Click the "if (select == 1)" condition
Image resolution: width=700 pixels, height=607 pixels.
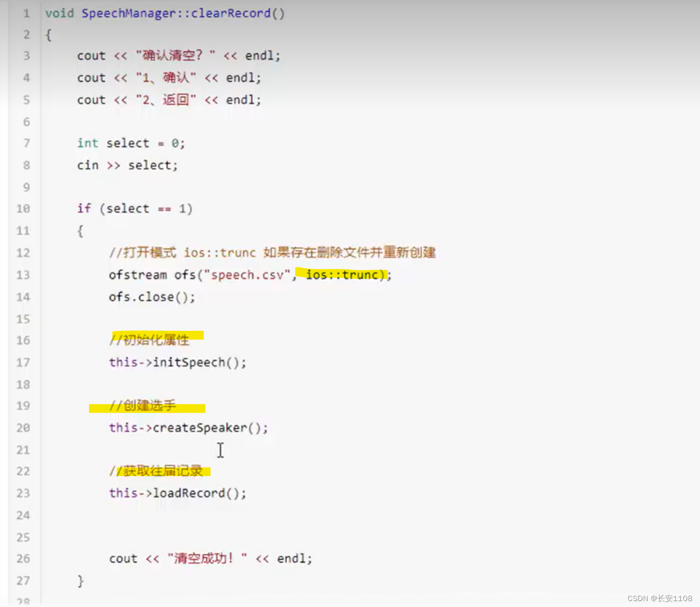(134, 209)
